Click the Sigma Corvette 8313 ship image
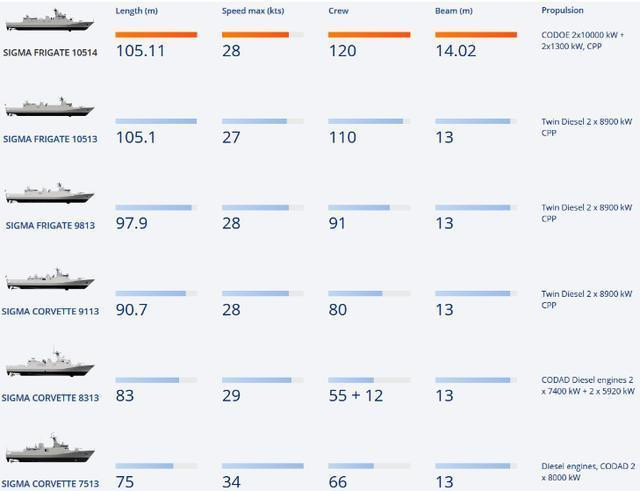 coord(49,364)
